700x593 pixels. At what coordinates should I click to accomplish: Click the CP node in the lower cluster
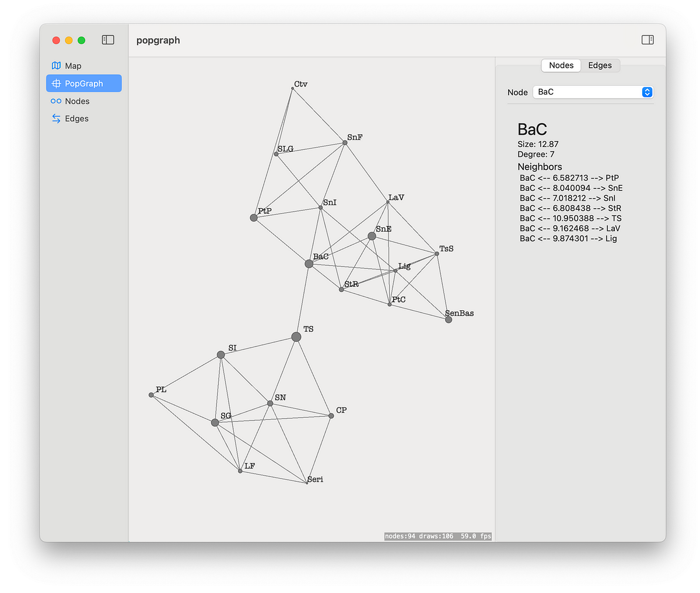tap(331, 416)
